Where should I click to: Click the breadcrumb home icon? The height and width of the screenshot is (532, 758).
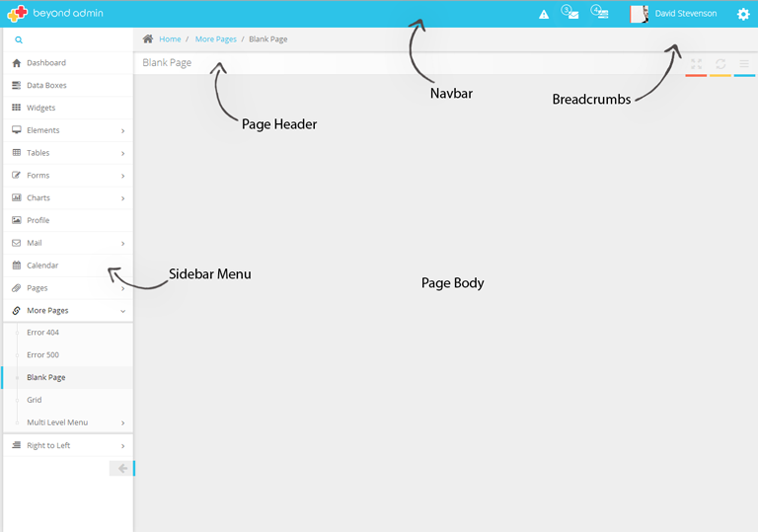pyautogui.click(x=148, y=38)
